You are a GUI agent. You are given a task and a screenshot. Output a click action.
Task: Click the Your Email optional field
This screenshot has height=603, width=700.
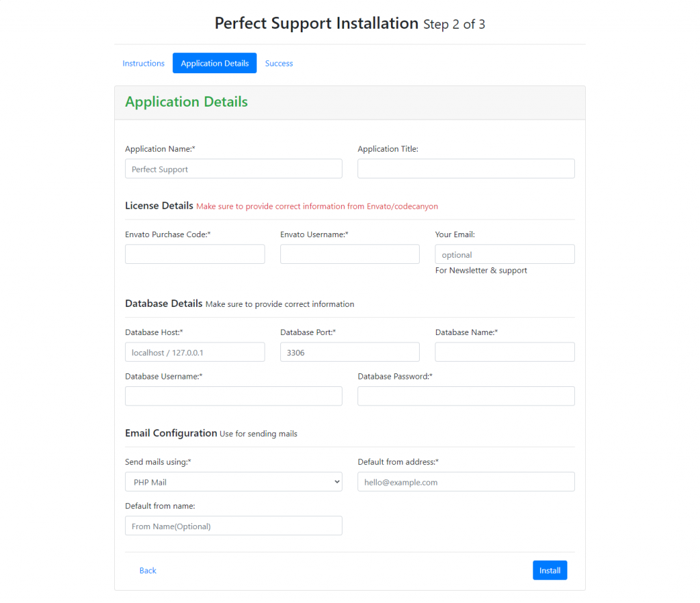point(505,254)
